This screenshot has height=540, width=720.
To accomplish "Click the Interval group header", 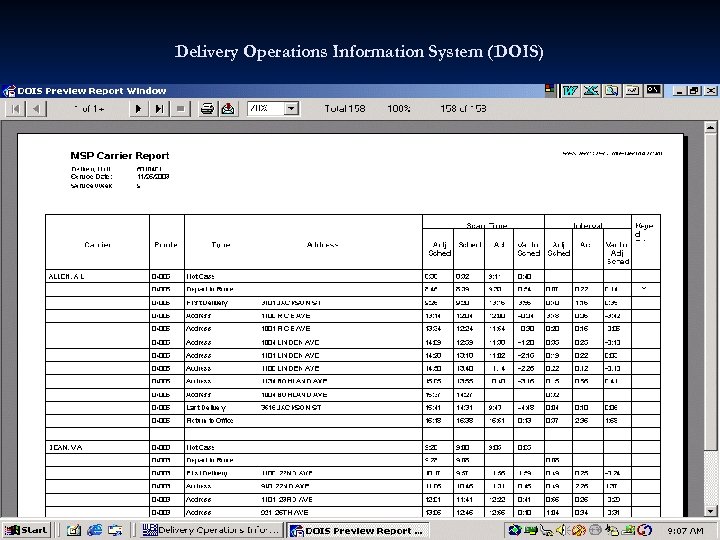I will (588, 225).
